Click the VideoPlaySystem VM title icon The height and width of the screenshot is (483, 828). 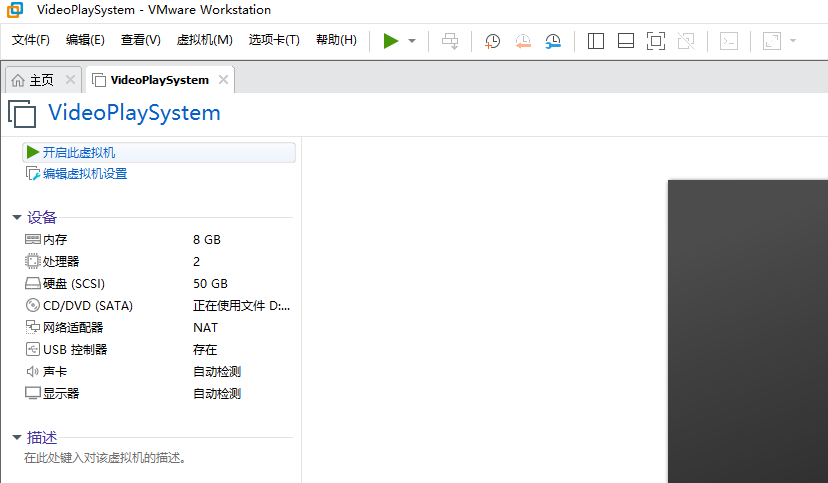pyautogui.click(x=22, y=113)
